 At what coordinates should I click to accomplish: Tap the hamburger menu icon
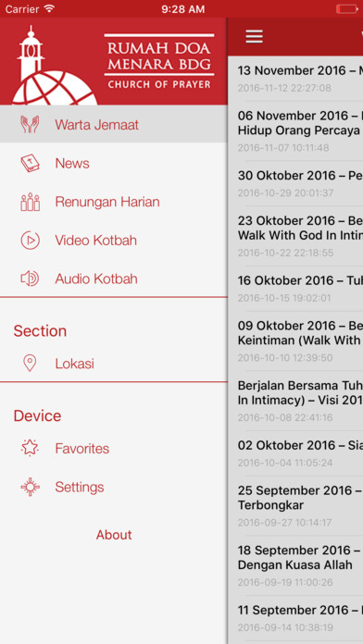pyautogui.click(x=254, y=37)
